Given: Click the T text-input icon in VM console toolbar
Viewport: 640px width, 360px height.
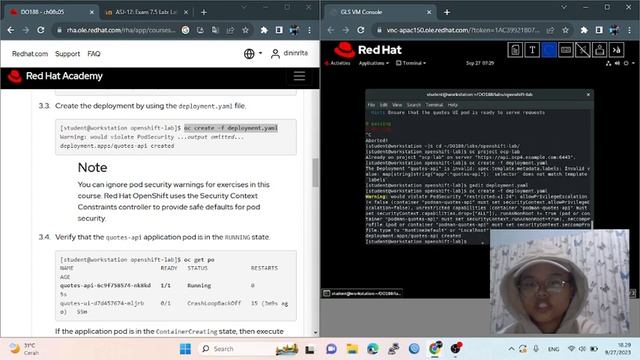Looking at the screenshot, I should click(x=532, y=50).
